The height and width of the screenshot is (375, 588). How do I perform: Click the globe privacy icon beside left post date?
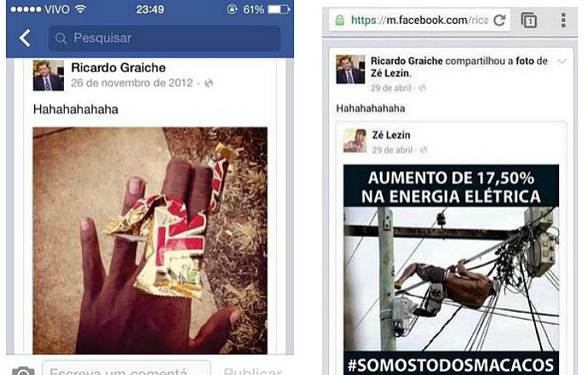pyautogui.click(x=209, y=84)
